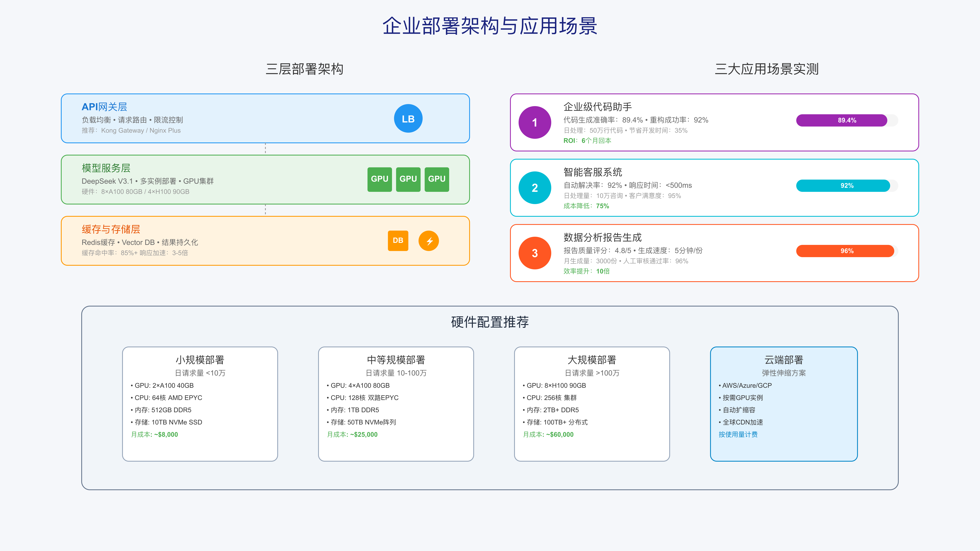
Task: Click the DeepSeek V3.1 多实例部署 line
Action: 148,181
